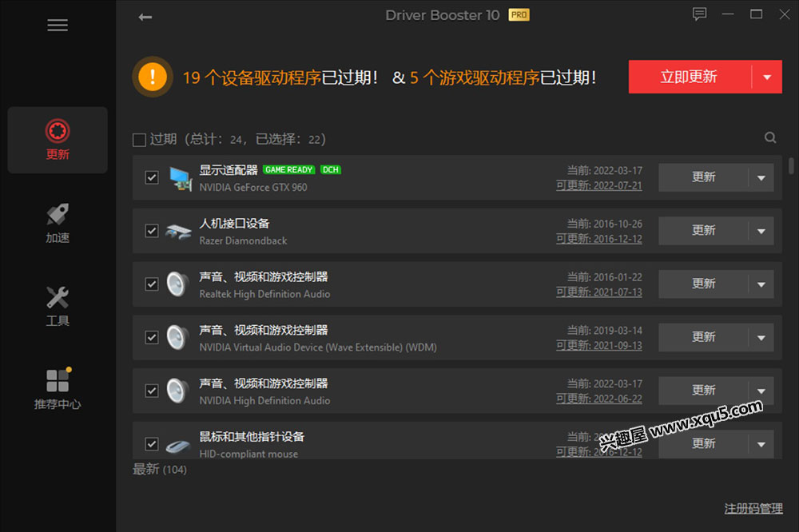Image resolution: width=799 pixels, height=532 pixels.
Task: Select the 鼠标和其他指针设备 row title
Action: [252, 437]
